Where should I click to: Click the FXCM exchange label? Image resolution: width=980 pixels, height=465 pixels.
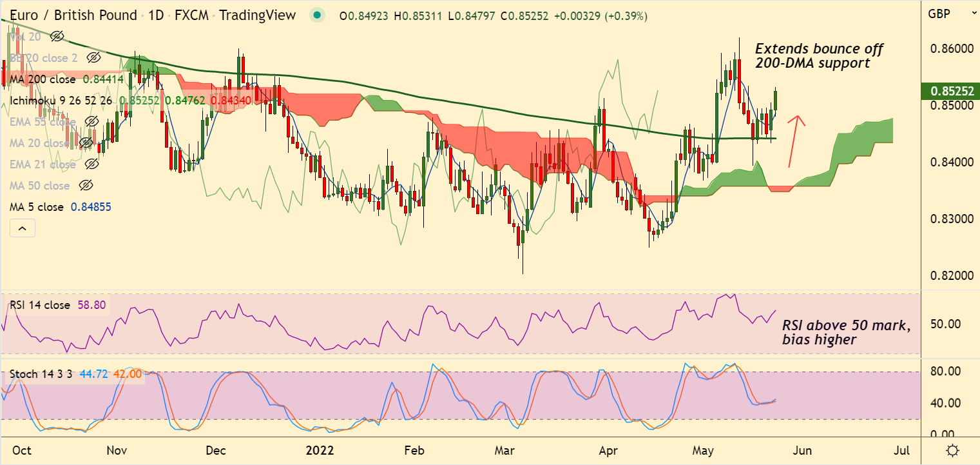click(191, 15)
